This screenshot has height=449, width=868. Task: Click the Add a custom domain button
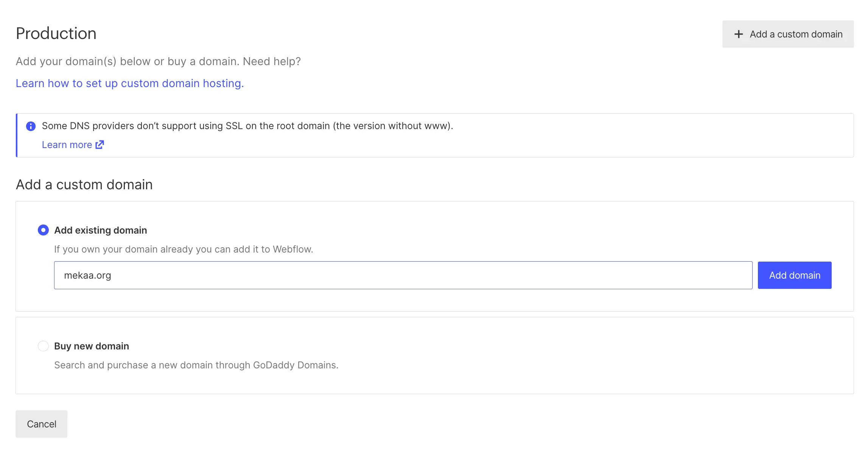pos(788,34)
